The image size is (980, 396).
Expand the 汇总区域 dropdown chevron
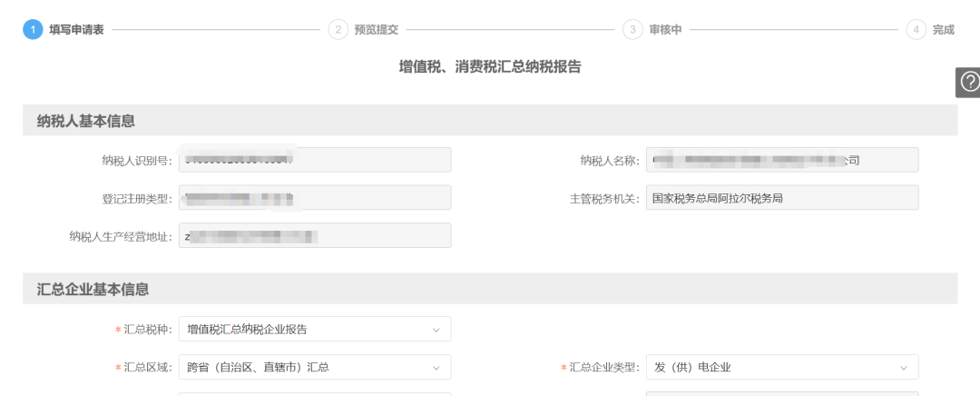(x=436, y=367)
